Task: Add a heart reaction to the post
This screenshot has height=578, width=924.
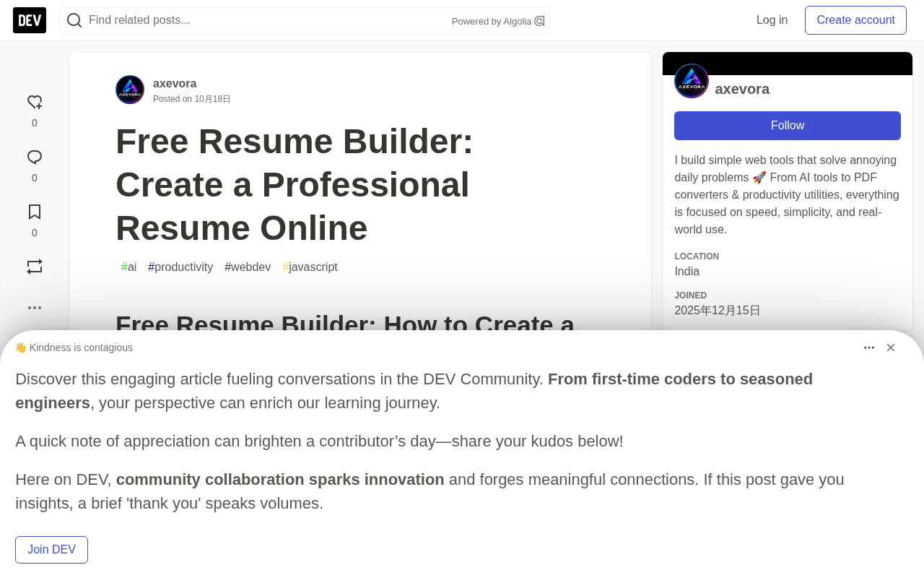Action: tap(35, 103)
